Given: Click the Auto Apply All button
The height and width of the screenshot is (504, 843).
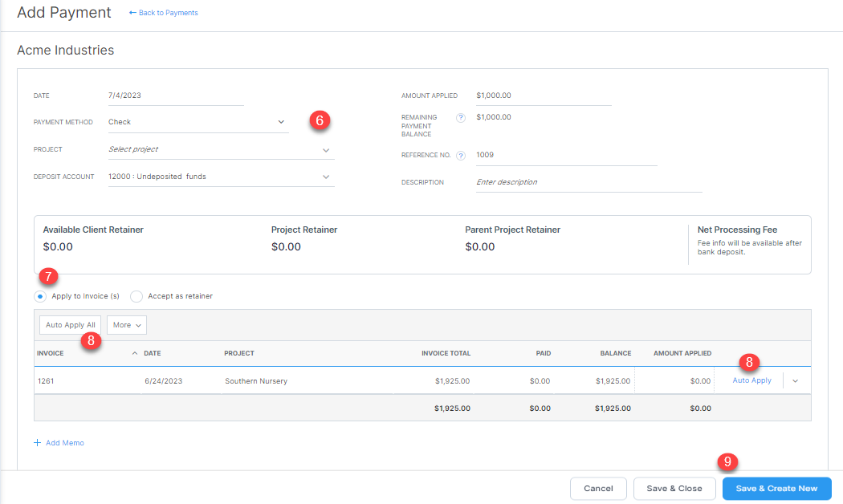Looking at the screenshot, I should (x=71, y=325).
